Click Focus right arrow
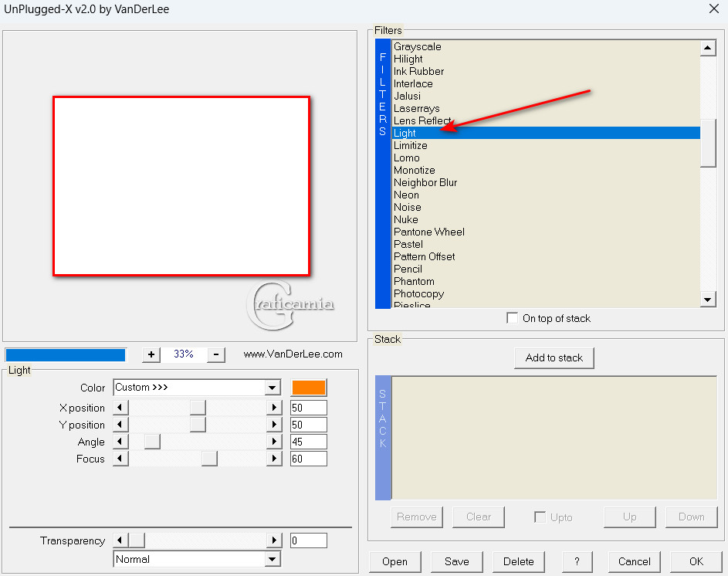The width and height of the screenshot is (728, 576). pyautogui.click(x=274, y=459)
